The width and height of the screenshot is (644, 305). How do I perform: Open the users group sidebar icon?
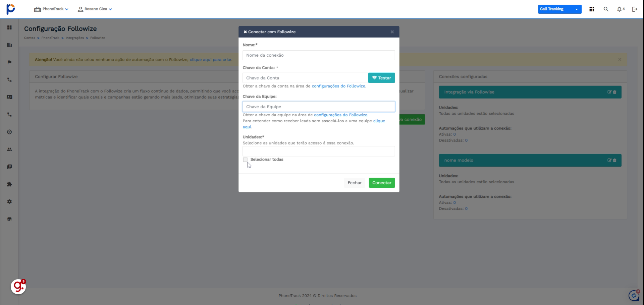9,149
